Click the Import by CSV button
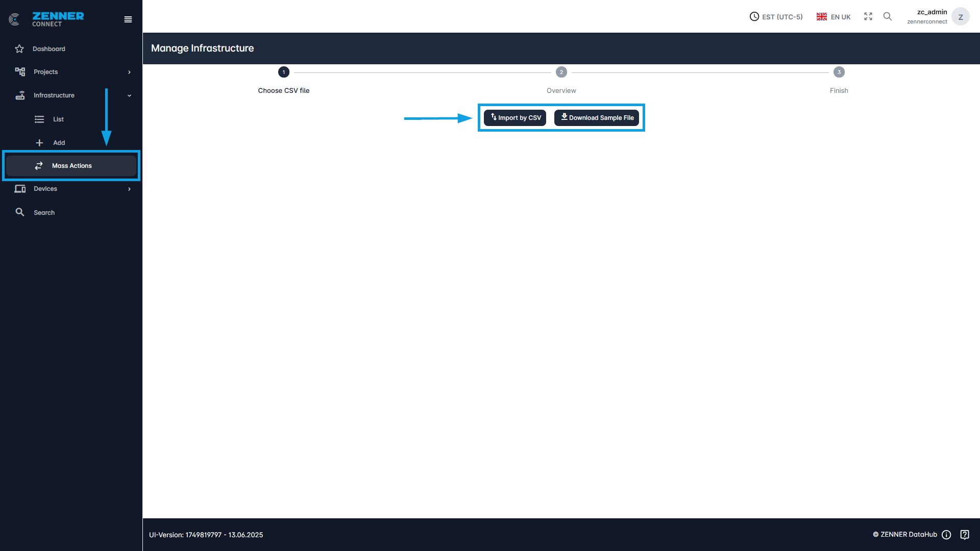 click(514, 117)
